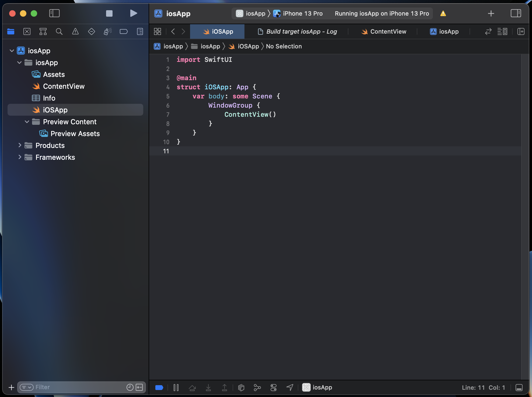Open the Breakpoint navigator icon
Image resolution: width=532 pixels, height=397 pixels.
pos(124,32)
